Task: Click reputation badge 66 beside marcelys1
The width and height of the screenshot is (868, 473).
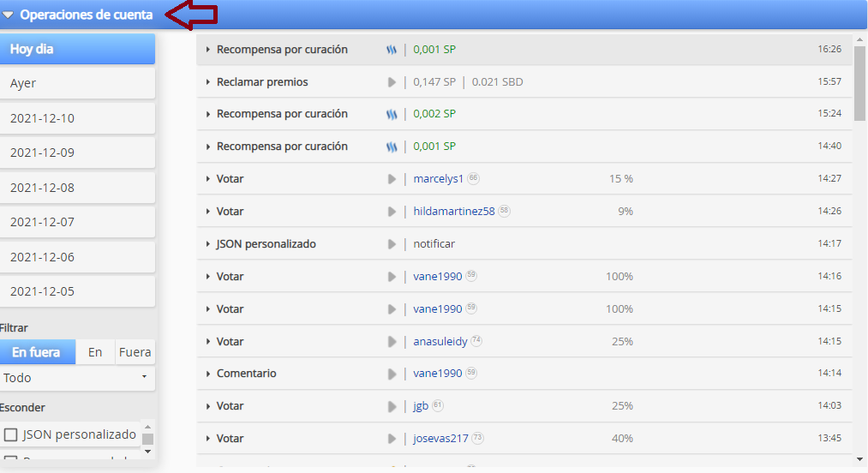Action: coord(473,178)
